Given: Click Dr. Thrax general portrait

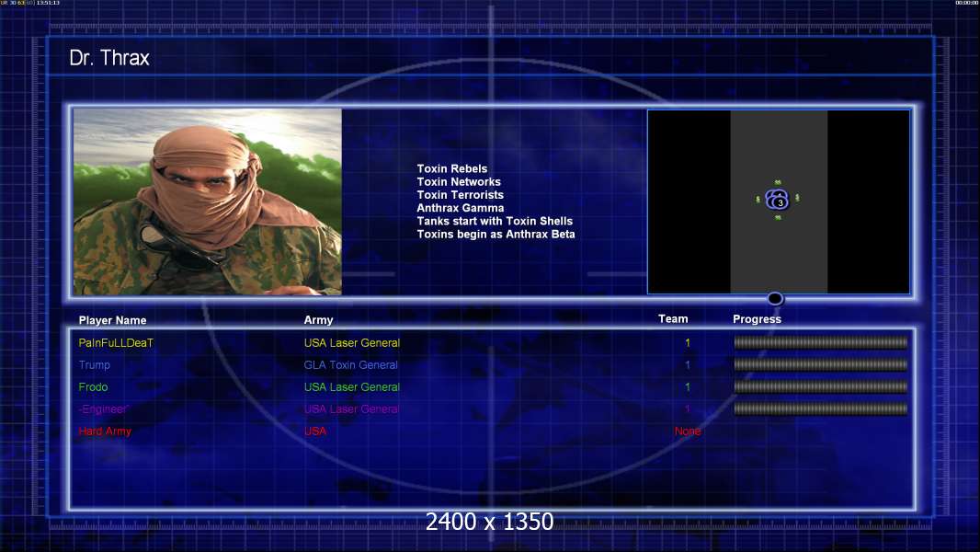Looking at the screenshot, I should [208, 201].
